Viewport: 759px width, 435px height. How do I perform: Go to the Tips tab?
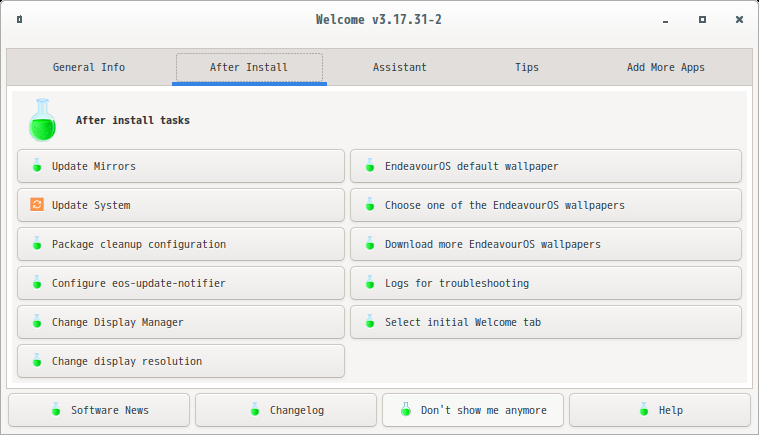[x=527, y=67]
